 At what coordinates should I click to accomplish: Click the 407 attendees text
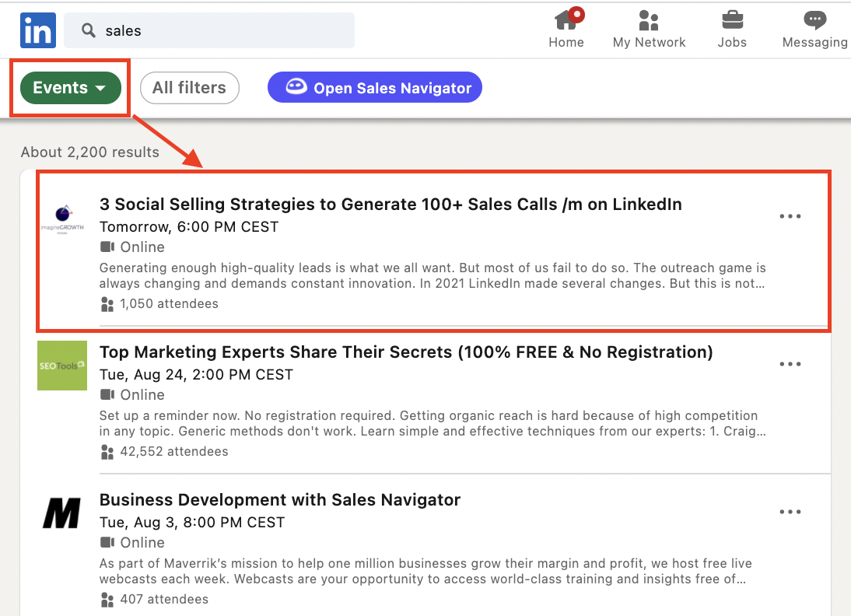pyautogui.click(x=164, y=599)
